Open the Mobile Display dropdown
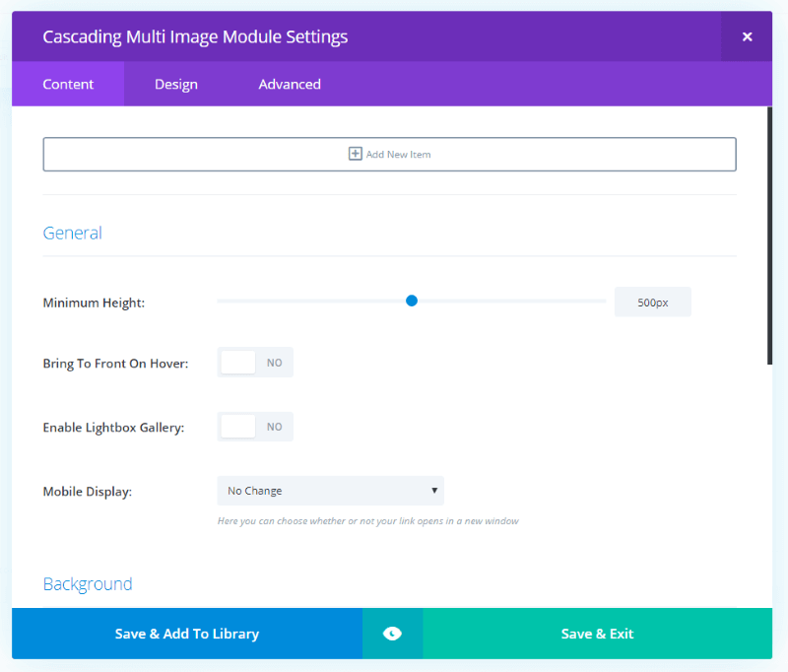The image size is (788, 672). [331, 491]
